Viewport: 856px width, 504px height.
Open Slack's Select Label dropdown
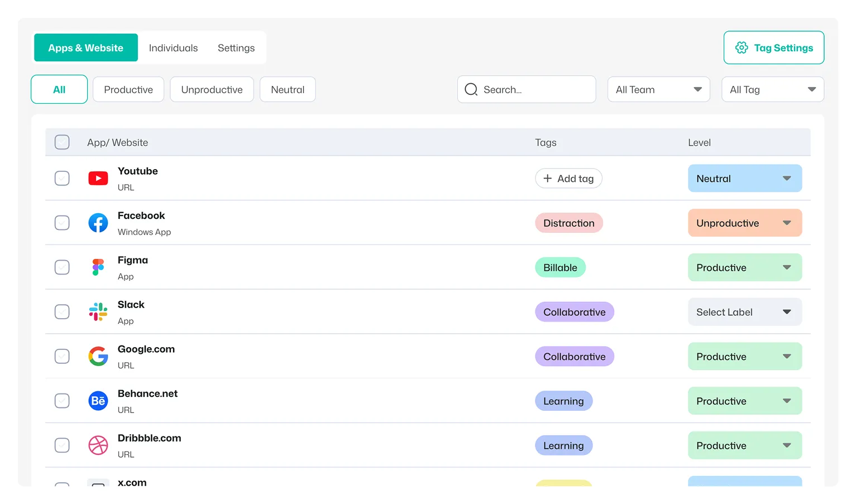(x=745, y=312)
